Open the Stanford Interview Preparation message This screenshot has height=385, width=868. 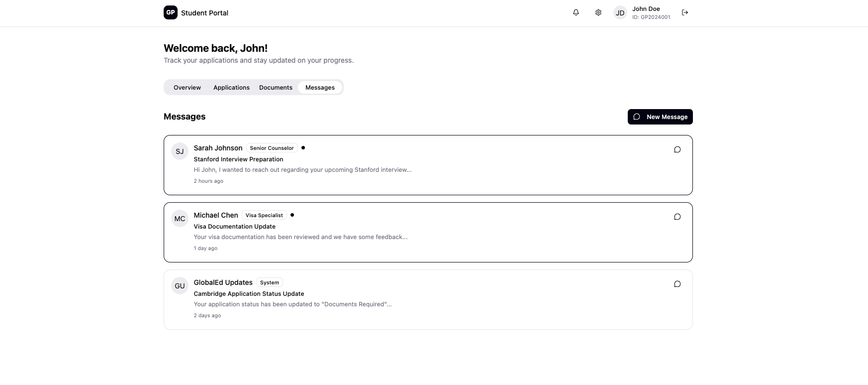[x=238, y=159]
